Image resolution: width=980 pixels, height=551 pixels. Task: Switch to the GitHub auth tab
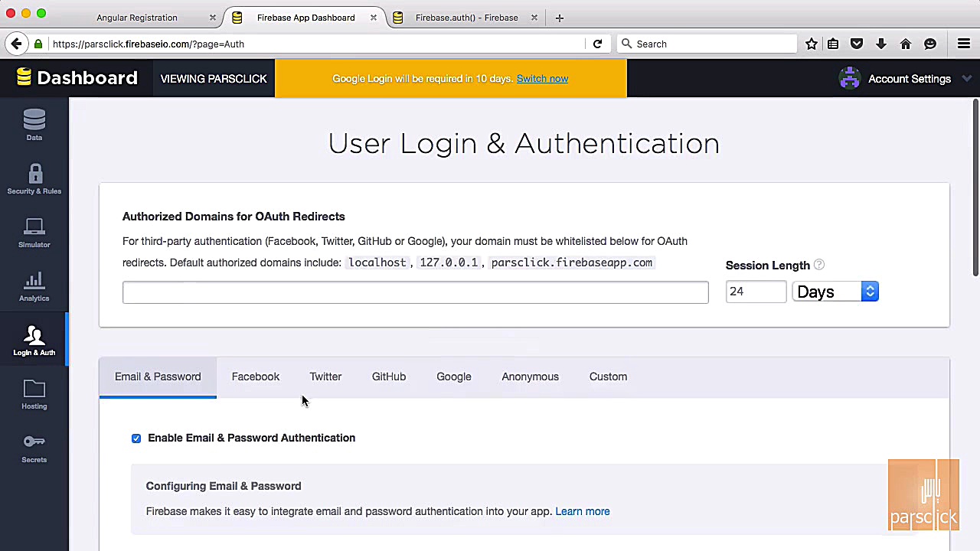click(x=389, y=377)
